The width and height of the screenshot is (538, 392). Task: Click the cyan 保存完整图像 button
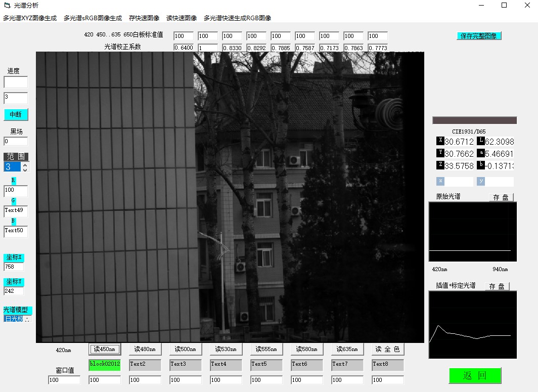tap(479, 36)
